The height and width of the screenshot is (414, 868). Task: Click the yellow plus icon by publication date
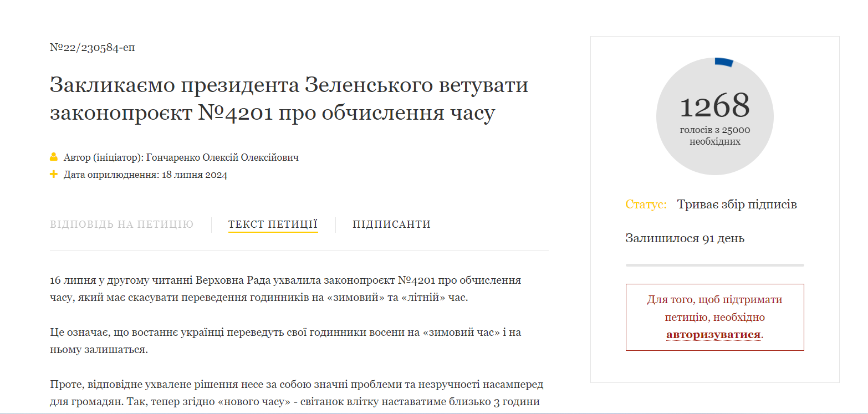(54, 175)
